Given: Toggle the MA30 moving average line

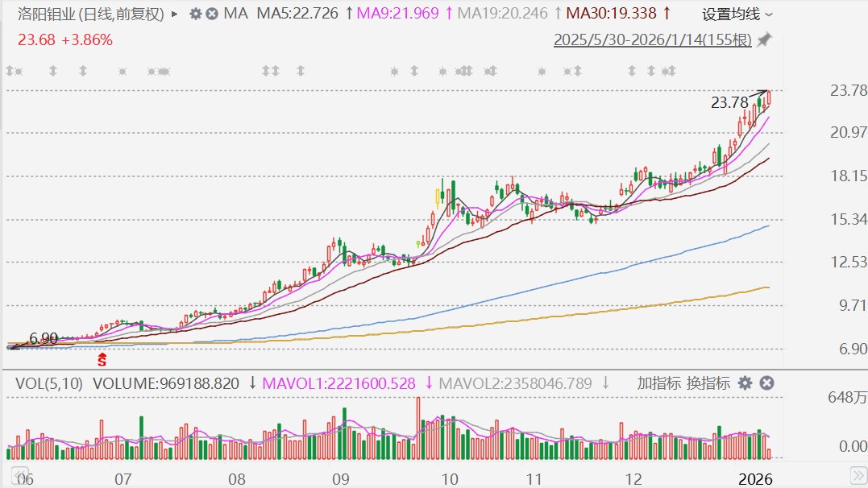Looking at the screenshot, I should click(x=611, y=14).
